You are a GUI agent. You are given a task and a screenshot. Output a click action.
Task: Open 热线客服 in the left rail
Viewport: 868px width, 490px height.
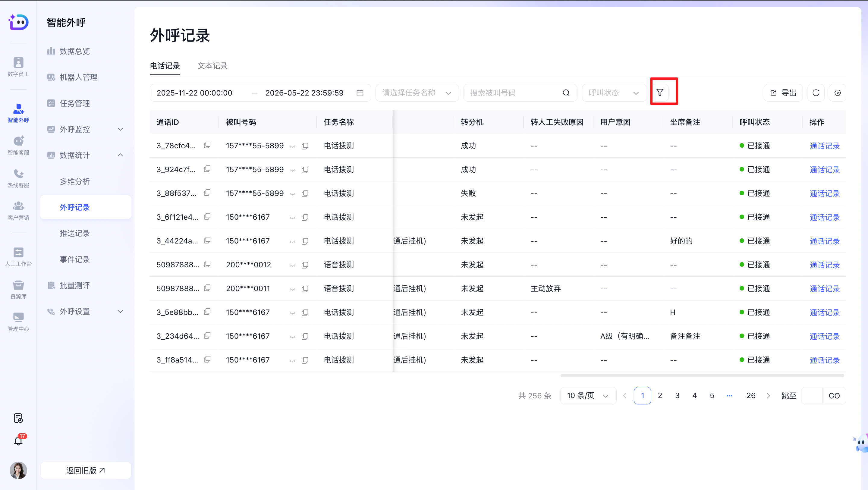tap(18, 178)
